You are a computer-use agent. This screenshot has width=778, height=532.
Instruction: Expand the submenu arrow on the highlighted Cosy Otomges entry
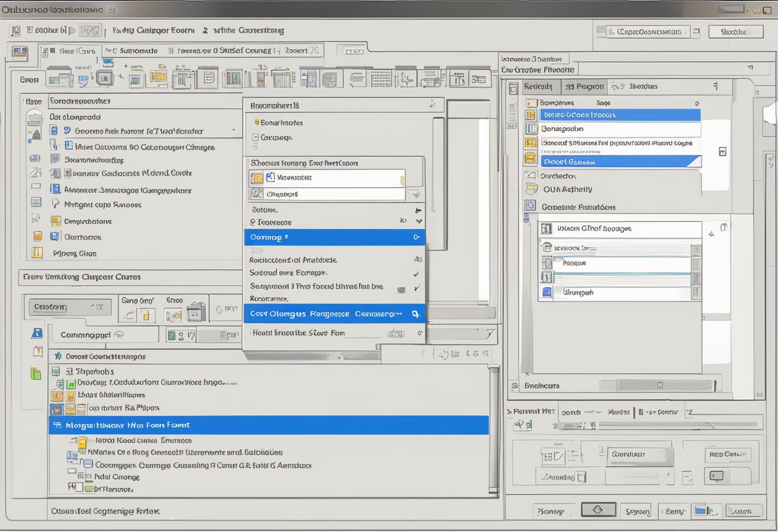(399, 313)
